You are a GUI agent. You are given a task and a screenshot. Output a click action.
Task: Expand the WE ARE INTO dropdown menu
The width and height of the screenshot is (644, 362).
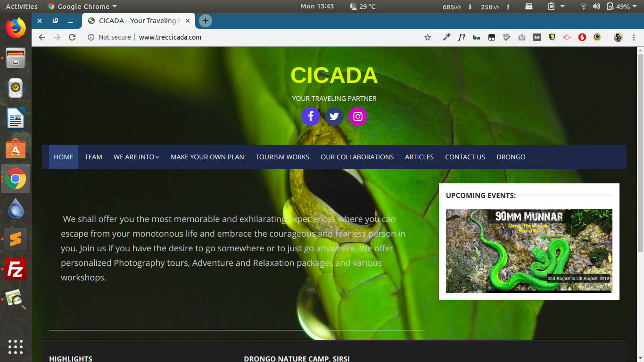click(136, 157)
